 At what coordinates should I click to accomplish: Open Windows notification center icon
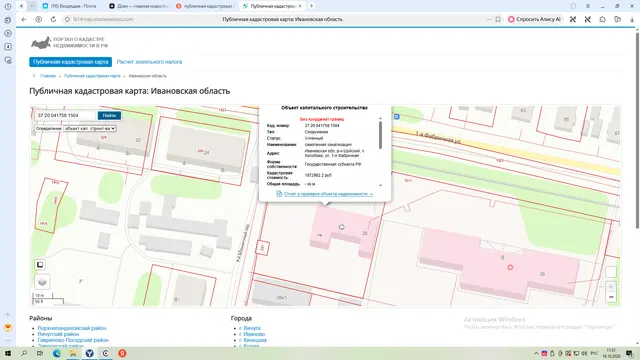(630, 353)
